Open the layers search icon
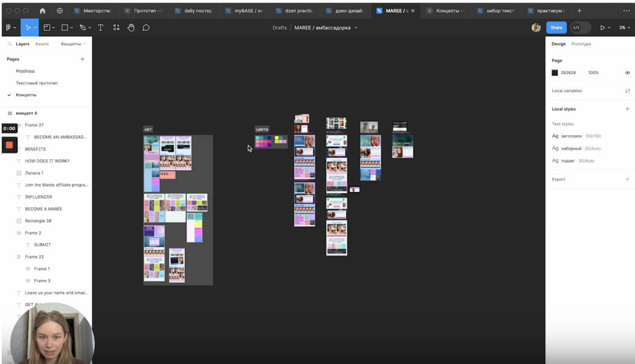Screen dimensions: 635x364 (9, 44)
